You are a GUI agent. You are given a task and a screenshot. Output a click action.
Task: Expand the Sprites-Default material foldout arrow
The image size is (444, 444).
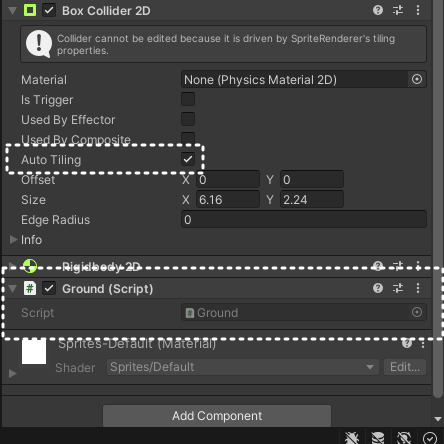point(13,373)
